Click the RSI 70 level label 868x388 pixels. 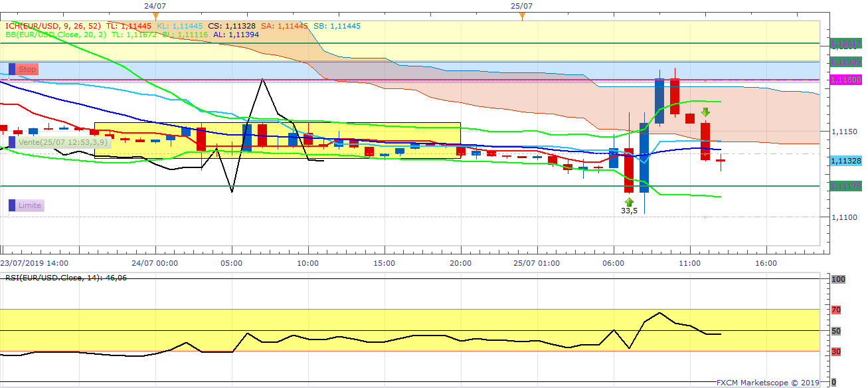tap(836, 310)
